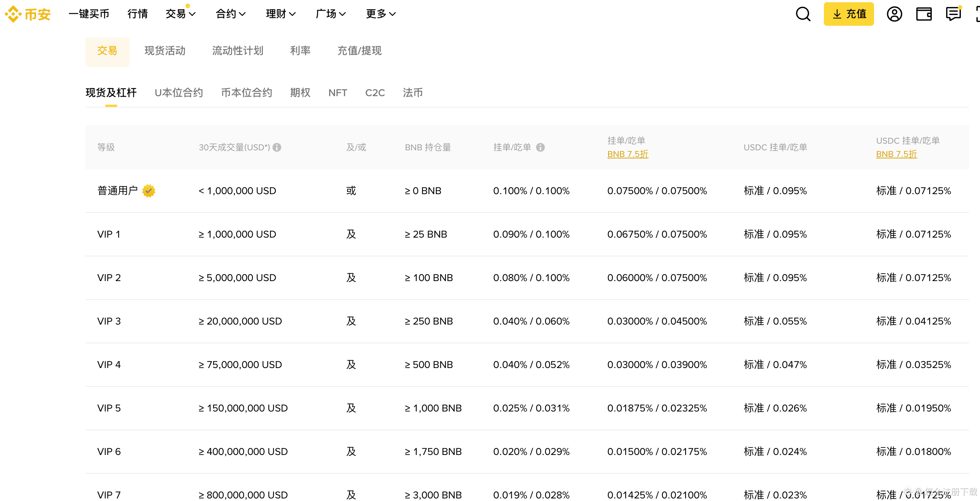The image size is (980, 501).
Task: Open the user profile icon
Action: coord(894,14)
